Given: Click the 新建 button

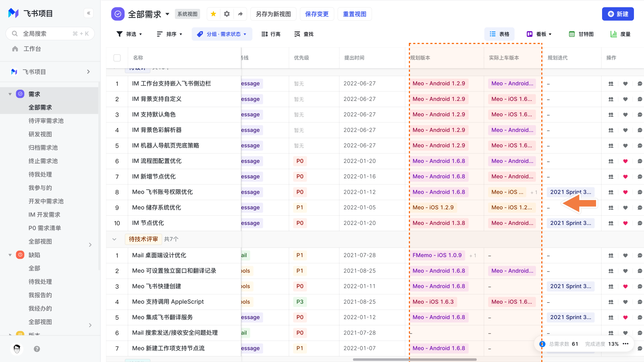Looking at the screenshot, I should 618,14.
